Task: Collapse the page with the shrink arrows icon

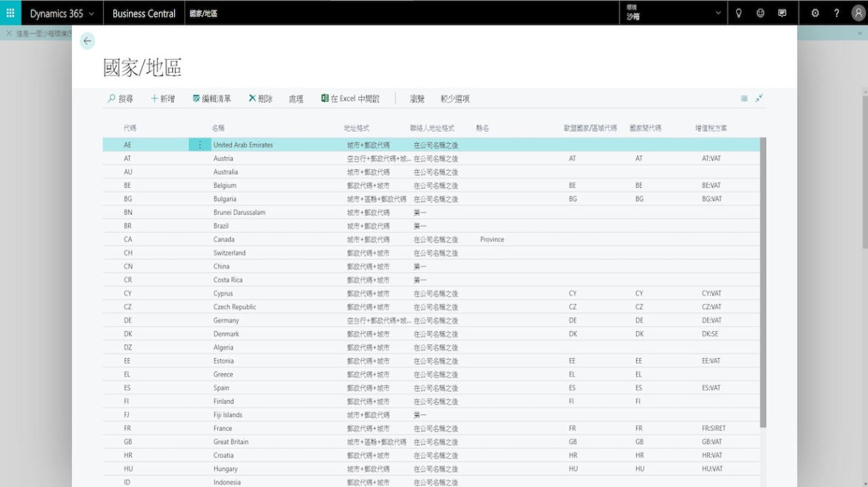Action: [x=760, y=98]
